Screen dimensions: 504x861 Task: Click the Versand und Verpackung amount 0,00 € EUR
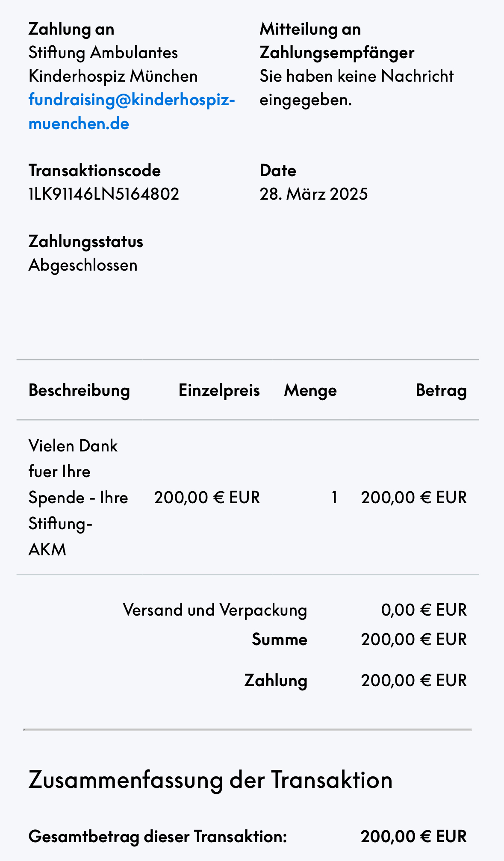[x=424, y=610]
